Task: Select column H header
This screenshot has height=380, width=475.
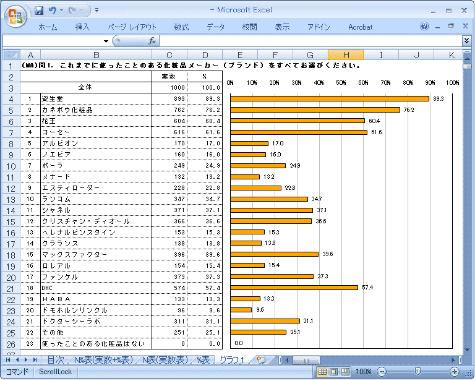Action: coord(346,55)
